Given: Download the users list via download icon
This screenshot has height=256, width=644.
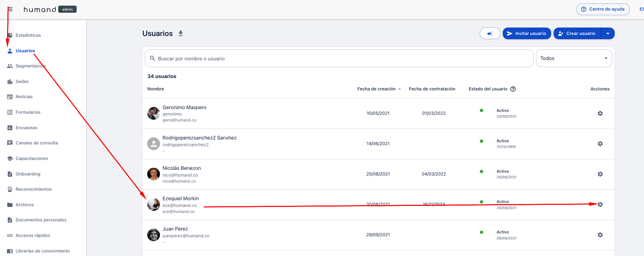Looking at the screenshot, I should coord(181,34).
